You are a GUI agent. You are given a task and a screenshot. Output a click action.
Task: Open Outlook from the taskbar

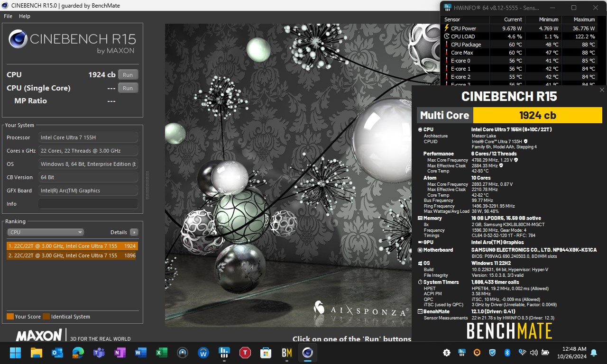coord(57,353)
